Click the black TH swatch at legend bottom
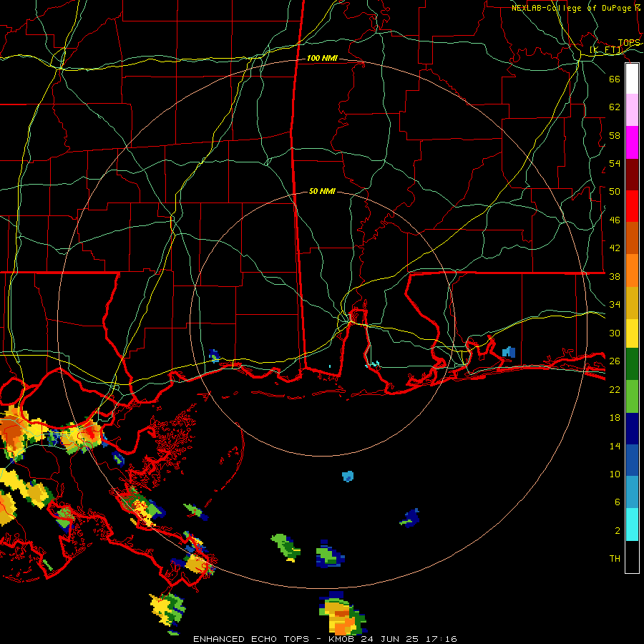This screenshot has width=644, height=644. tap(632, 557)
